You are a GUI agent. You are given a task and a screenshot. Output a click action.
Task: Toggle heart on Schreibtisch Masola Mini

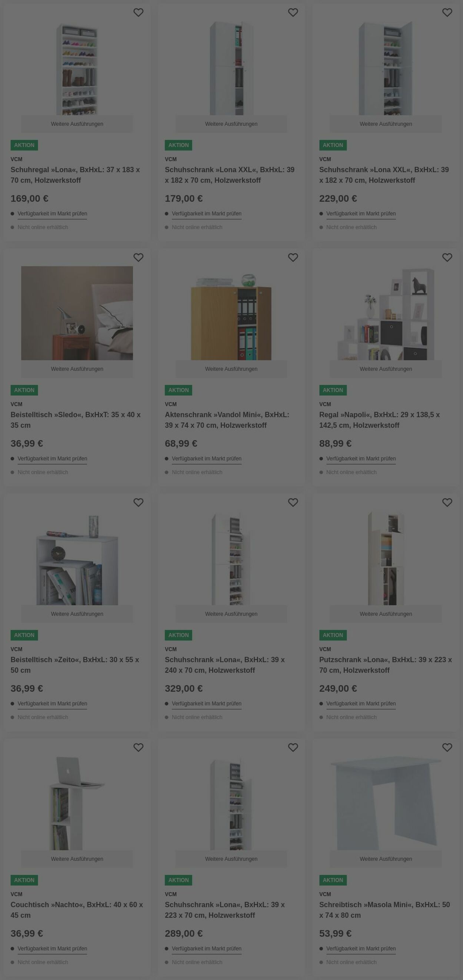(x=447, y=748)
